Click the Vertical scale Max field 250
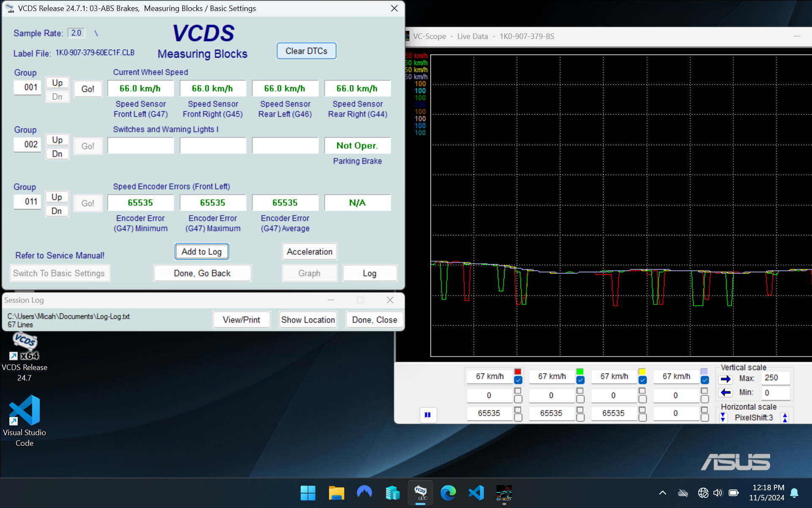The width and height of the screenshot is (812, 508). (775, 378)
